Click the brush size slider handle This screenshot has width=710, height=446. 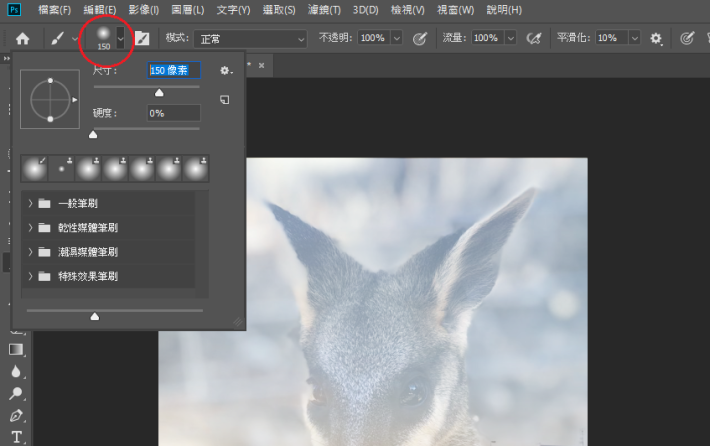(x=159, y=93)
